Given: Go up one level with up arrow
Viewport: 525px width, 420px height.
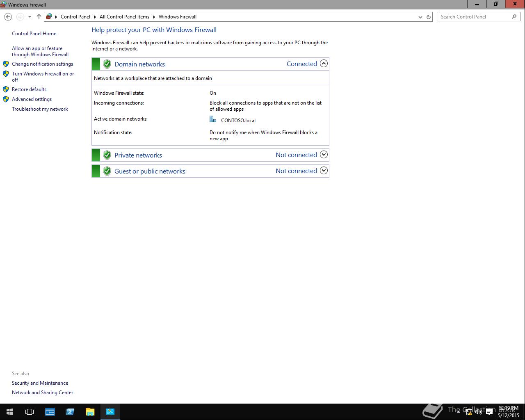Looking at the screenshot, I should tap(39, 17).
